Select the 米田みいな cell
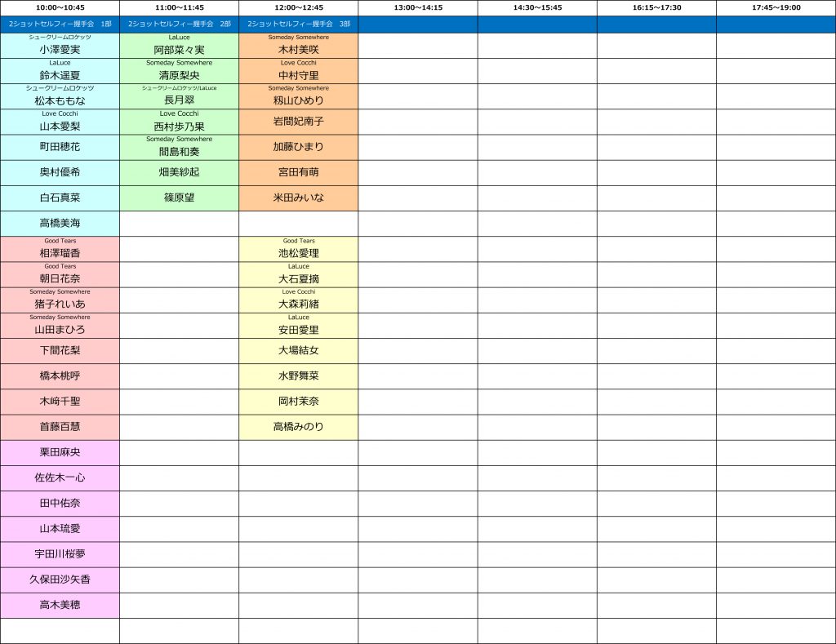The height and width of the screenshot is (644, 836). (x=298, y=198)
